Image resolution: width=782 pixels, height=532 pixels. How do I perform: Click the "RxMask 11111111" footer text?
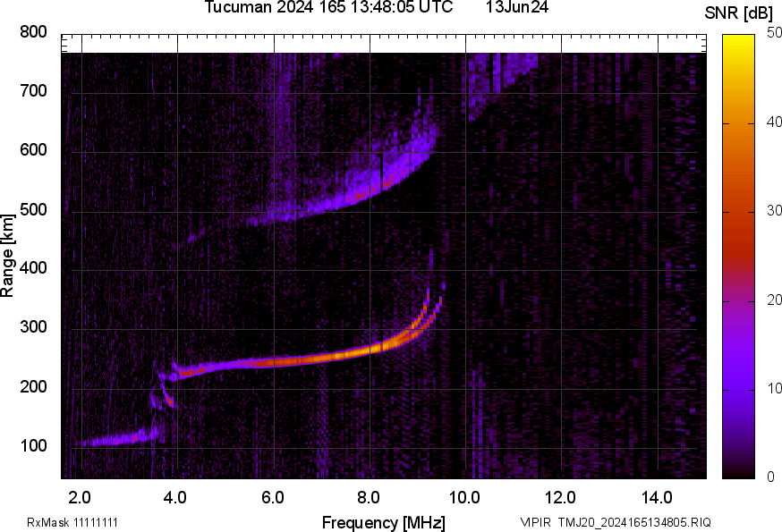coord(72,523)
